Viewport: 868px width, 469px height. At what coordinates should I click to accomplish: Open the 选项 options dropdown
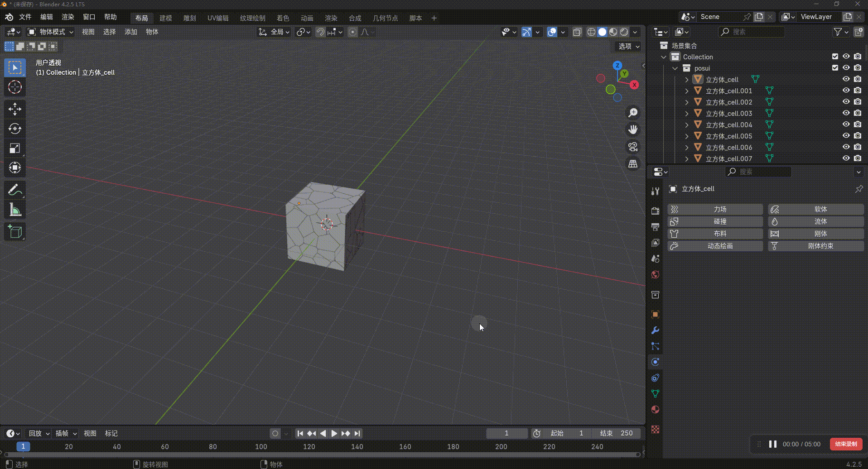(x=629, y=46)
